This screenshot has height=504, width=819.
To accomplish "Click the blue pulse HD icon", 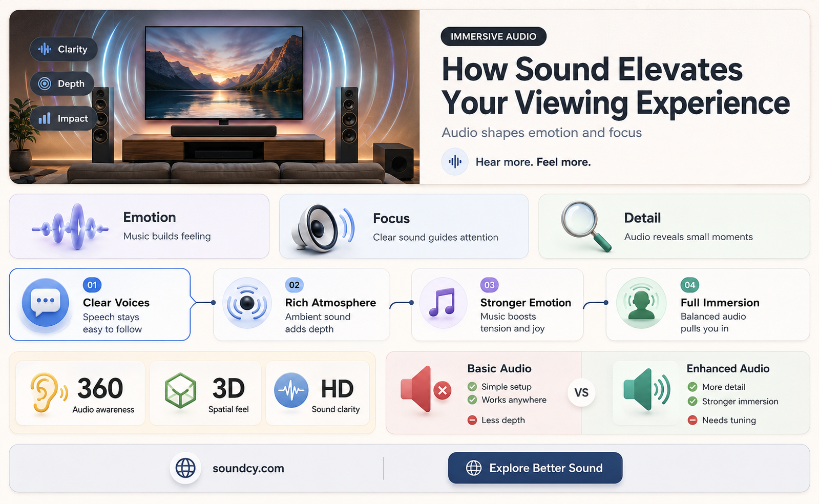I will [291, 390].
